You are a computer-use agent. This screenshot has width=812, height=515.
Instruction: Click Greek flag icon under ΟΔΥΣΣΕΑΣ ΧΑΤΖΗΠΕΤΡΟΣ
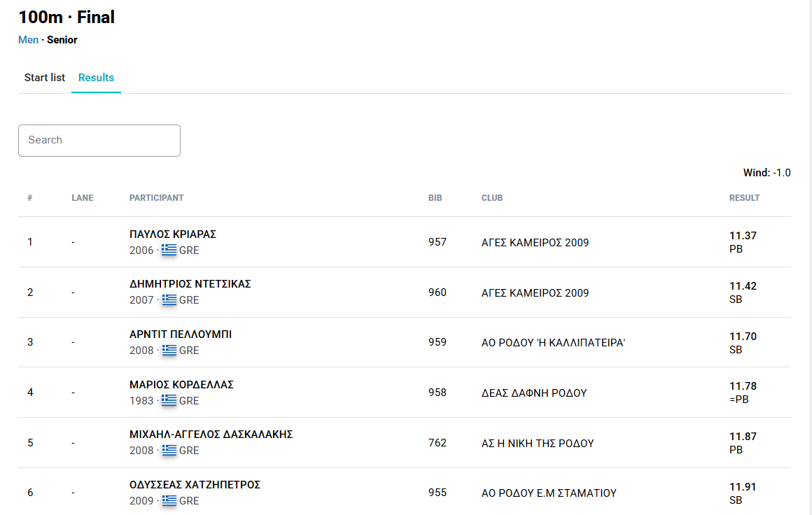(169, 501)
